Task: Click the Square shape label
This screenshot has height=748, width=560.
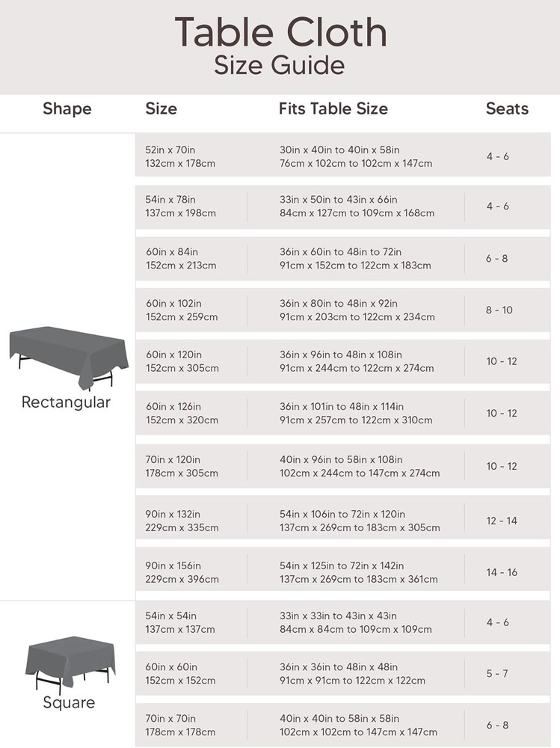Action: (x=69, y=702)
